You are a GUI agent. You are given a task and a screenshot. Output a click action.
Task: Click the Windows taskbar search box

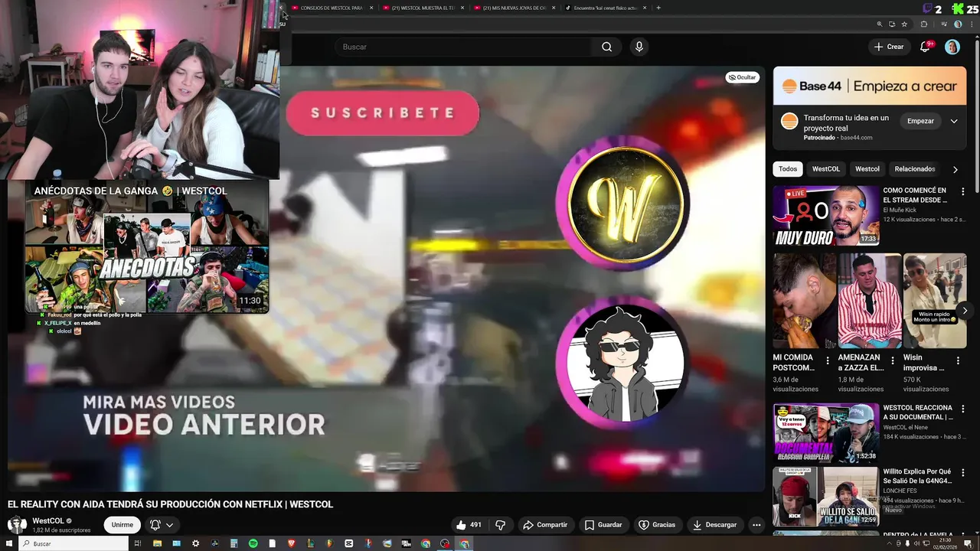pyautogui.click(x=73, y=543)
